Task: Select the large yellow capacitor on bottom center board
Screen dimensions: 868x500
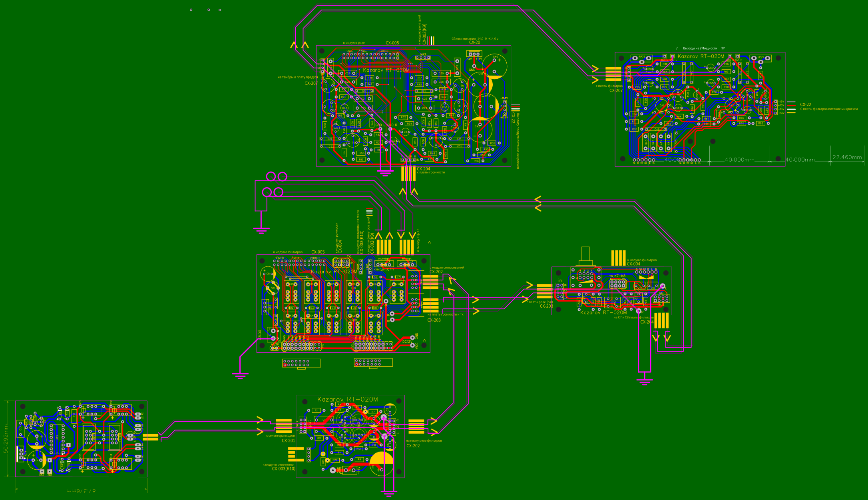Action: (381, 464)
